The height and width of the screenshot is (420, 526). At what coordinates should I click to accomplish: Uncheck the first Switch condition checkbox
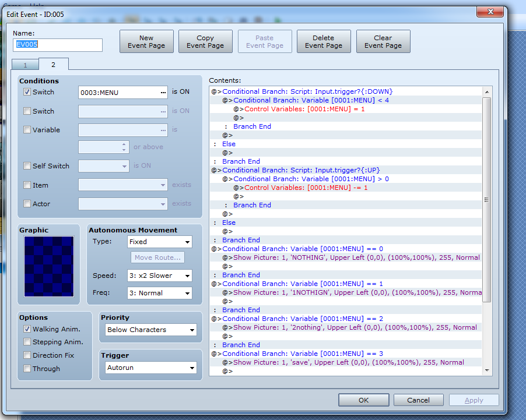click(27, 92)
